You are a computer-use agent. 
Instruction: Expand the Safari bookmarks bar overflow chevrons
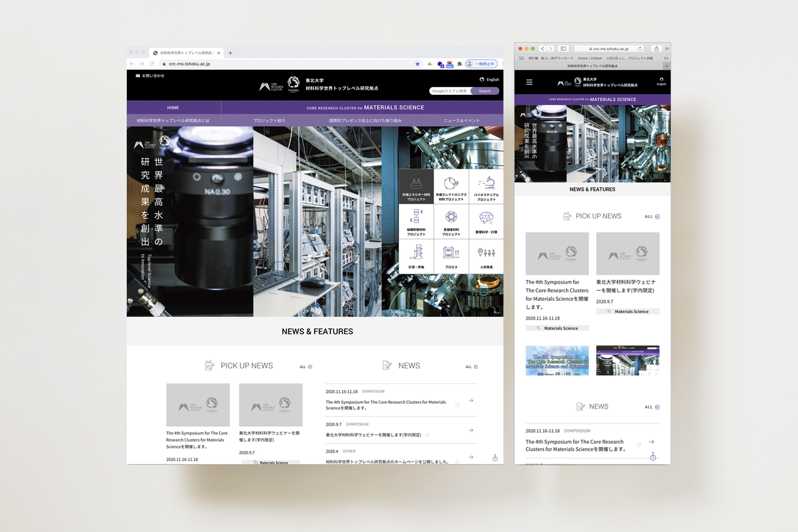(x=666, y=58)
